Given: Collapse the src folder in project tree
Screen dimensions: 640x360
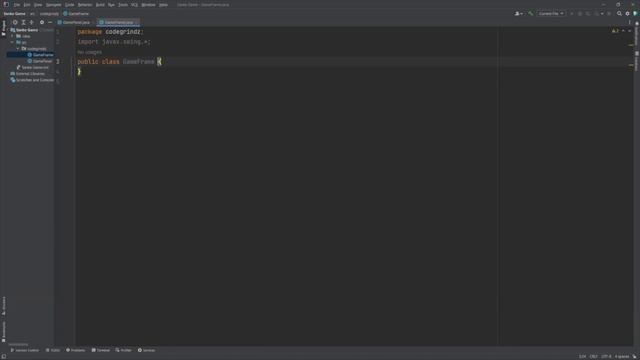Looking at the screenshot, I should click(x=12, y=42).
